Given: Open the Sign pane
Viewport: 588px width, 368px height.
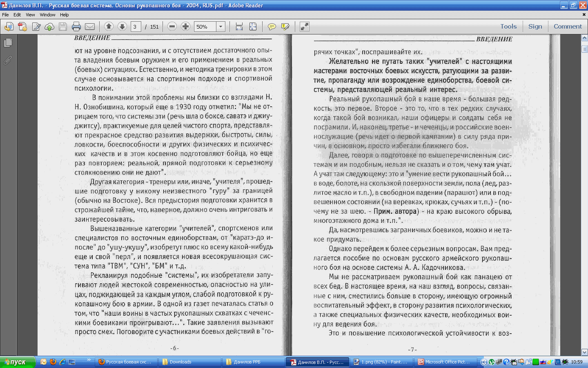Looking at the screenshot, I should [535, 27].
